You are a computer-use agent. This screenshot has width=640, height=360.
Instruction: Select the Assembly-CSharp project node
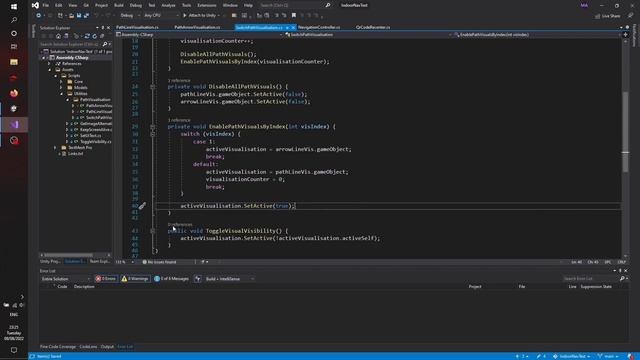pyautogui.click(x=72, y=58)
